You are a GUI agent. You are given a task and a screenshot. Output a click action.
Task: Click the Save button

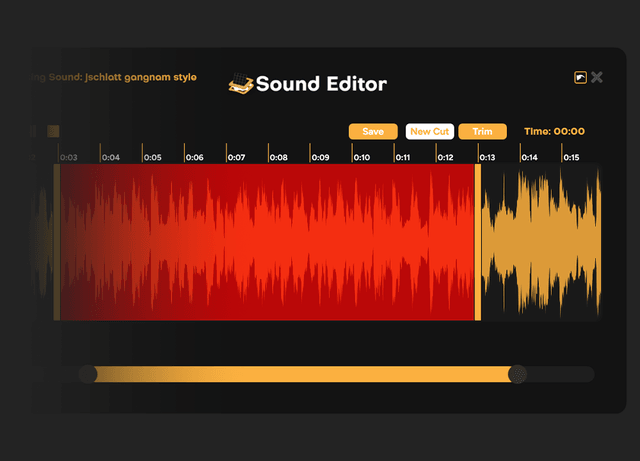tap(373, 131)
